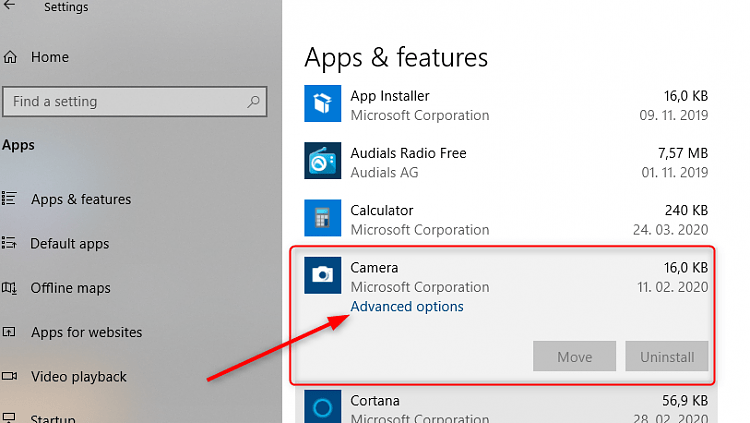The width and height of the screenshot is (750, 423).
Task: Click the Settings window title
Action: point(66,7)
